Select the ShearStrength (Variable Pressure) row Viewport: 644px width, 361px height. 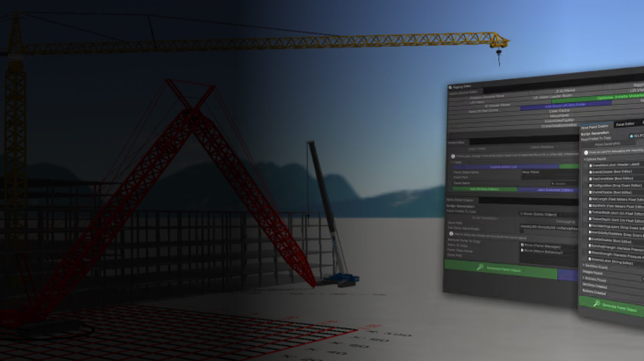pos(616,254)
